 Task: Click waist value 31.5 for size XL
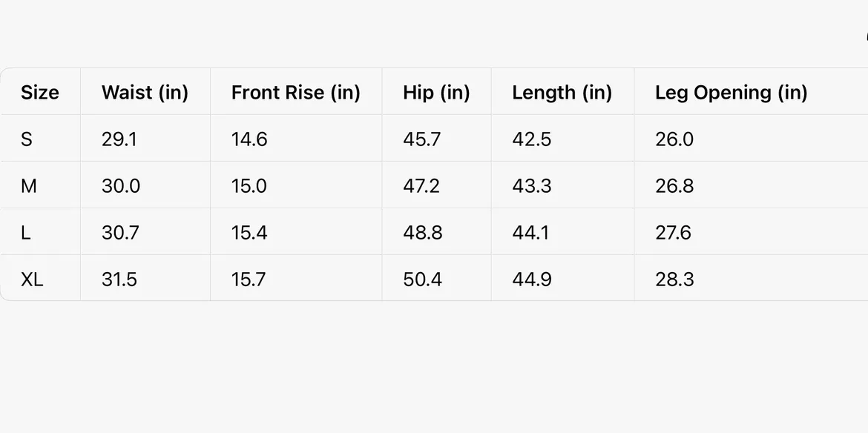(119, 280)
